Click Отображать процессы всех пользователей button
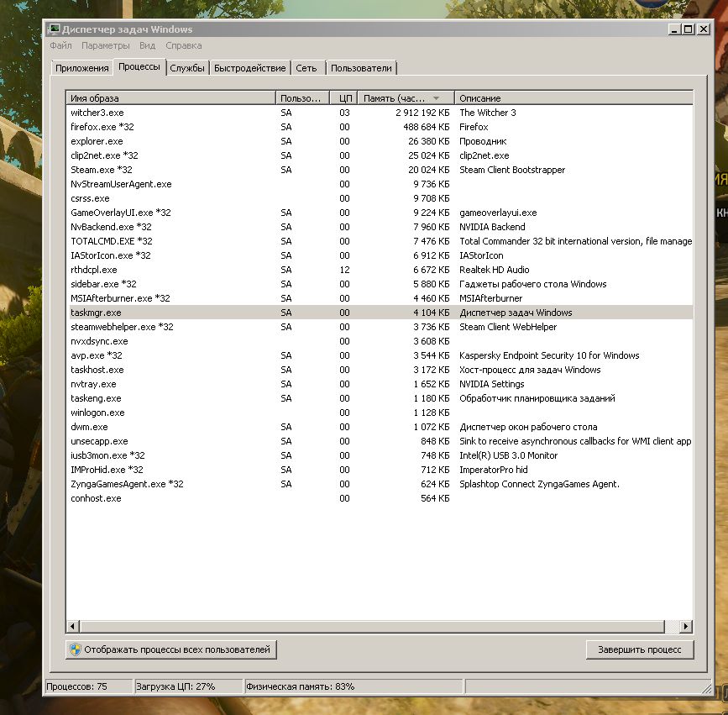 (171, 649)
